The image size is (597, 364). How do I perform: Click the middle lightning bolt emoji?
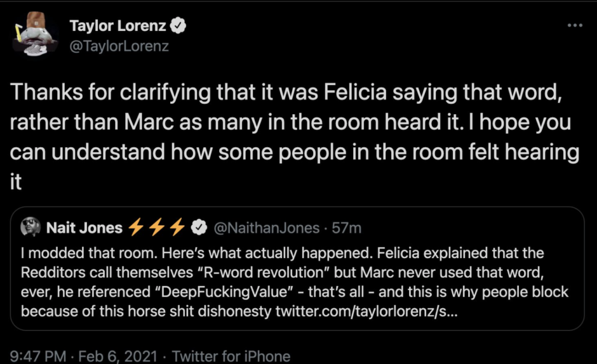pyautogui.click(x=156, y=228)
